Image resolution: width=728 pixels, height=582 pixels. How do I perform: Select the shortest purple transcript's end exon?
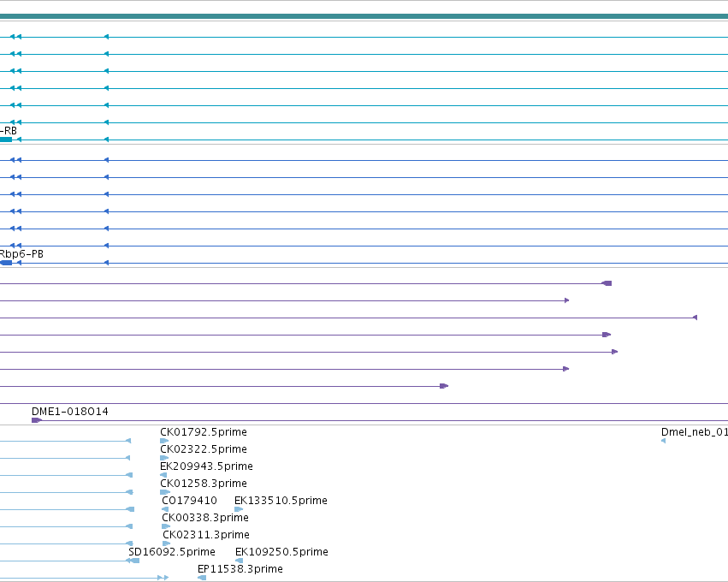pyautogui.click(x=444, y=386)
